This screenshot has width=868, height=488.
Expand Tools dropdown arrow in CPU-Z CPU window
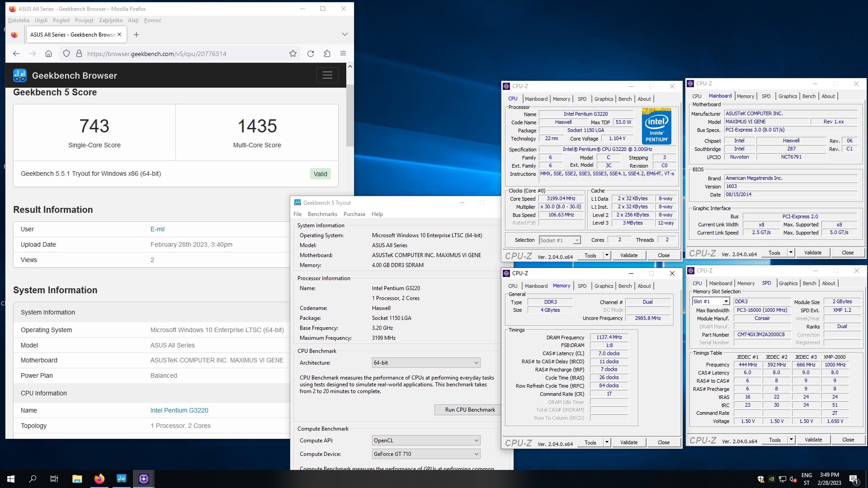[607, 256]
